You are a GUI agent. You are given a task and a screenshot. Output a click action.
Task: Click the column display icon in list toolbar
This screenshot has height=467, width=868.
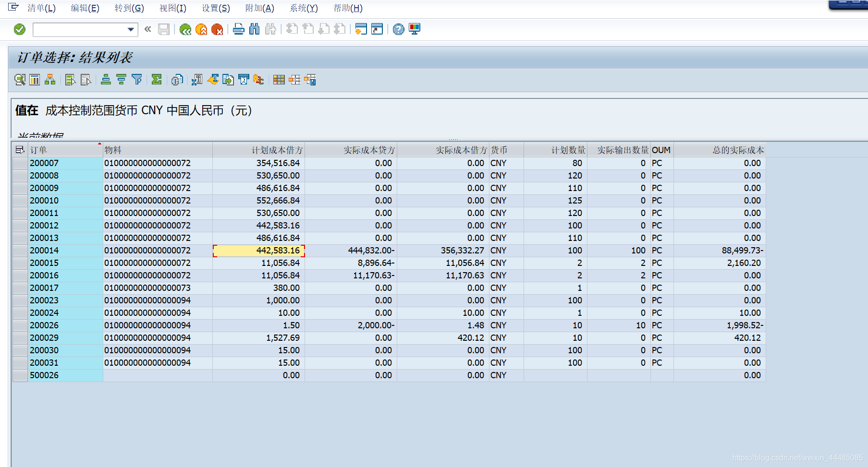[x=35, y=80]
